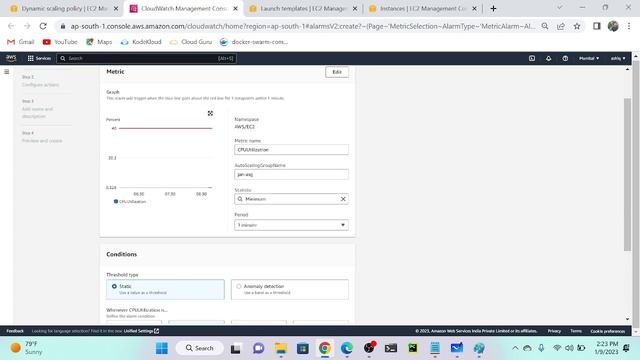This screenshot has height=360, width=640.
Task: Switch to Launch templates tab
Action: (x=303, y=9)
